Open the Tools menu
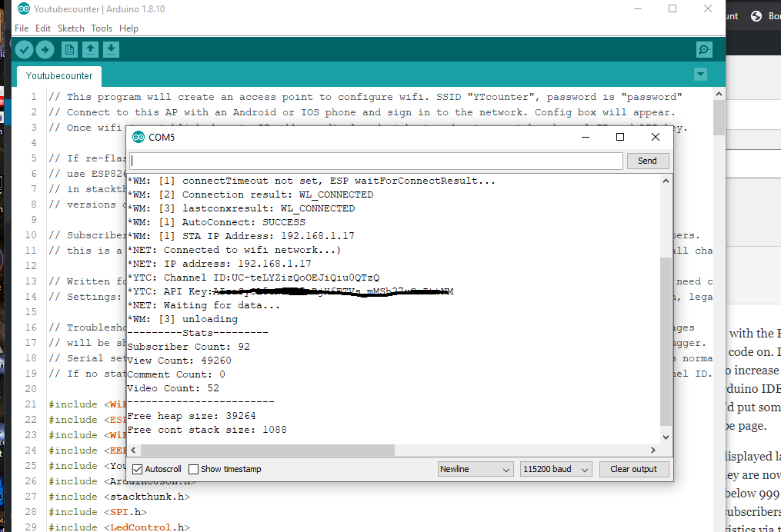 102,28
